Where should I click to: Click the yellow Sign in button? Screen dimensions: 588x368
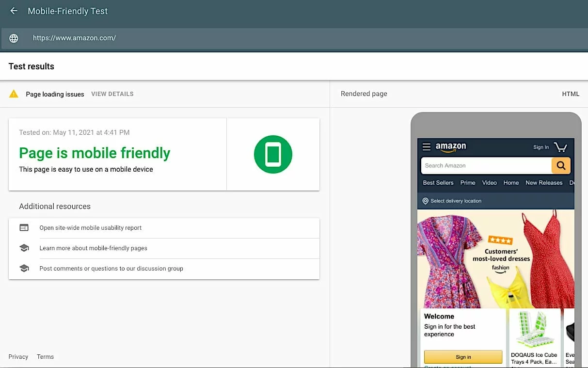point(463,357)
